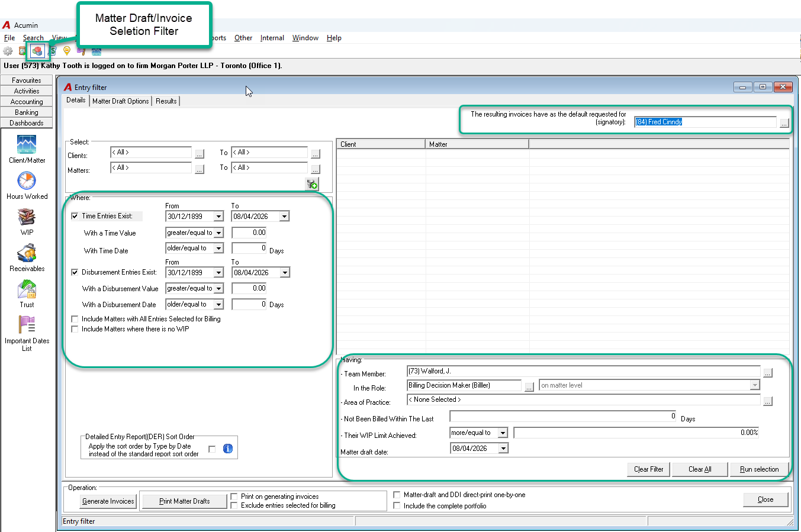Open the Trust icon in sidebar
The height and width of the screenshot is (532, 801).
[27, 289]
